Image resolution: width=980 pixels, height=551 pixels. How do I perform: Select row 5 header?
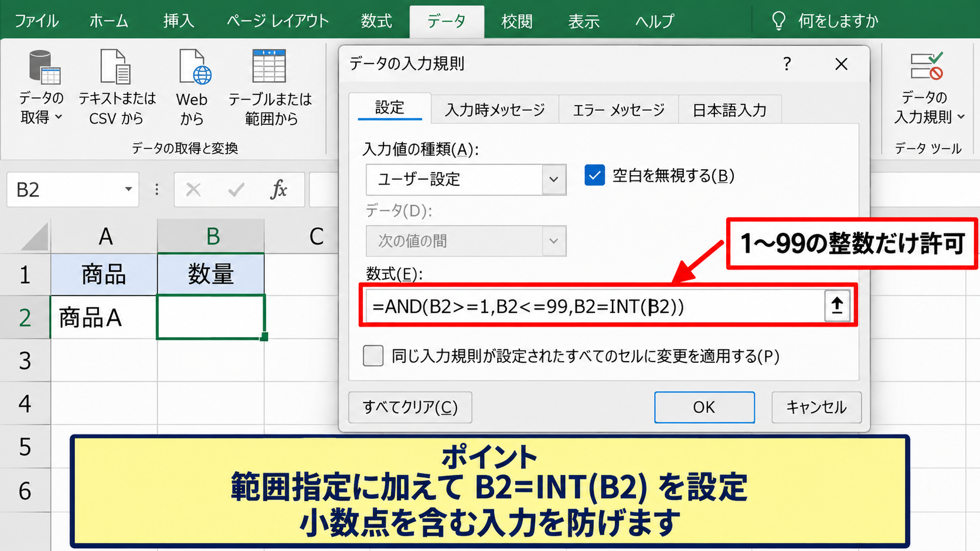coord(25,447)
